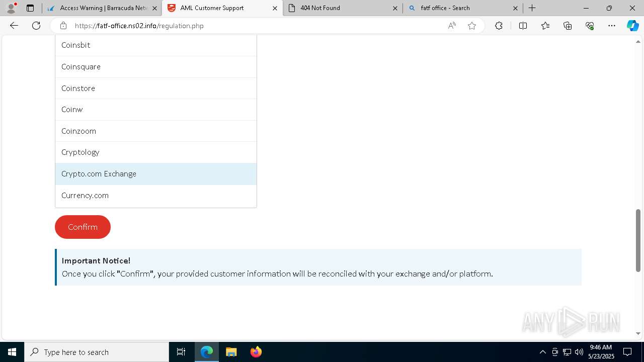Open Settings and more menu
Image resolution: width=644 pixels, height=362 pixels.
pyautogui.click(x=612, y=26)
